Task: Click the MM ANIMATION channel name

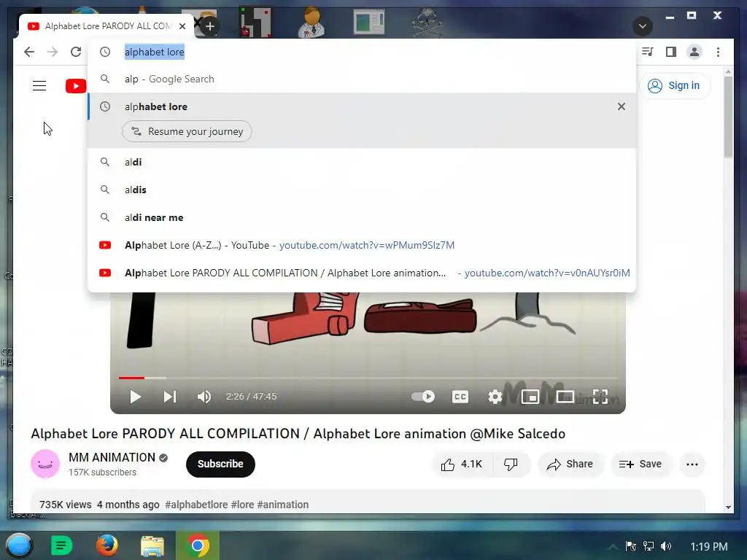Action: [x=112, y=458]
